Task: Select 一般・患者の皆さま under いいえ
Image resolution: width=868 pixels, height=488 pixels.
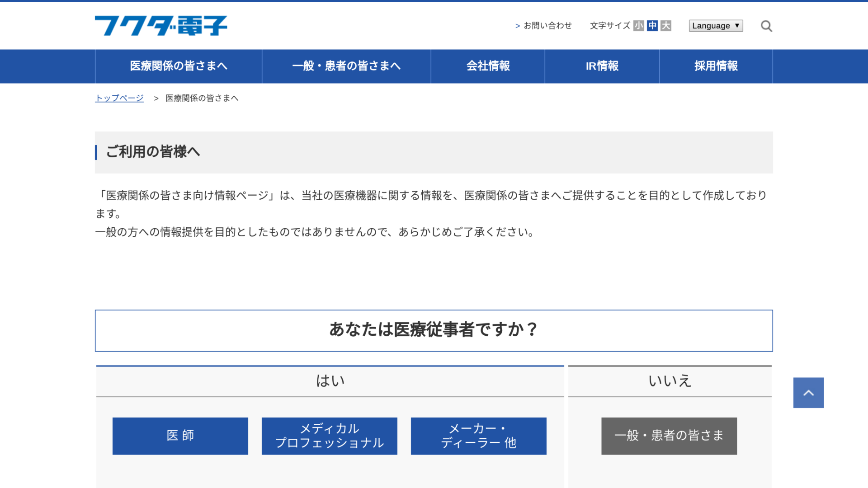Action: [x=669, y=436]
